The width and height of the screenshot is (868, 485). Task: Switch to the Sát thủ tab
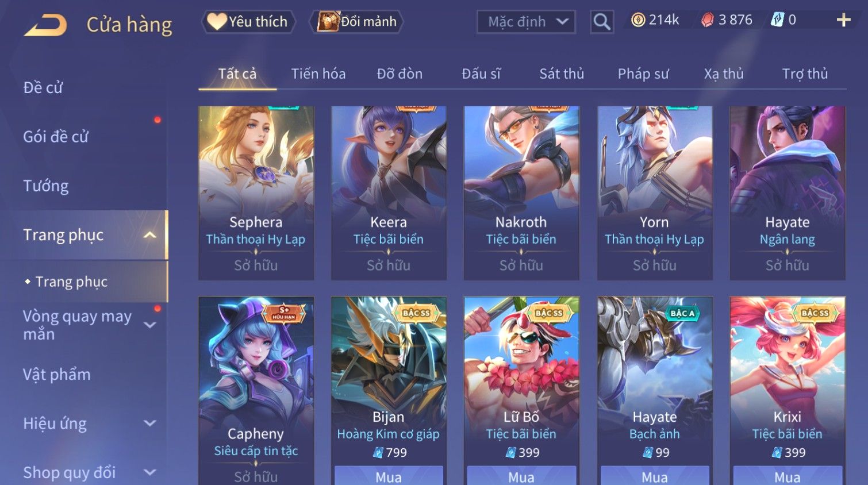pos(562,74)
